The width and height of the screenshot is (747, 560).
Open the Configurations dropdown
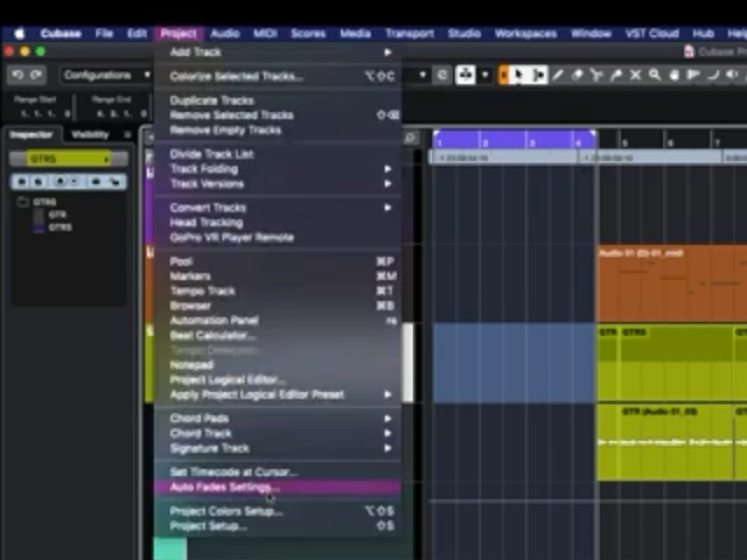(x=106, y=75)
